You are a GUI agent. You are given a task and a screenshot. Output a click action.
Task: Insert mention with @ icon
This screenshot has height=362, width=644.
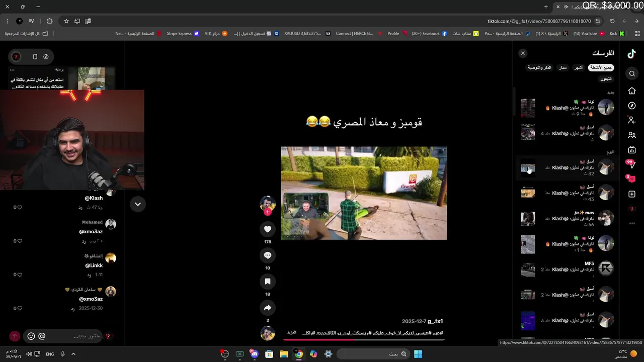tap(42, 336)
